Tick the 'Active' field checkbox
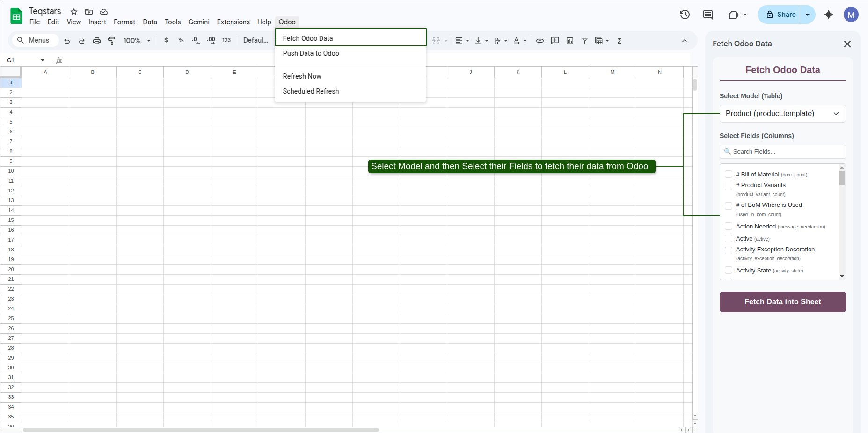The height and width of the screenshot is (433, 868). tap(729, 238)
